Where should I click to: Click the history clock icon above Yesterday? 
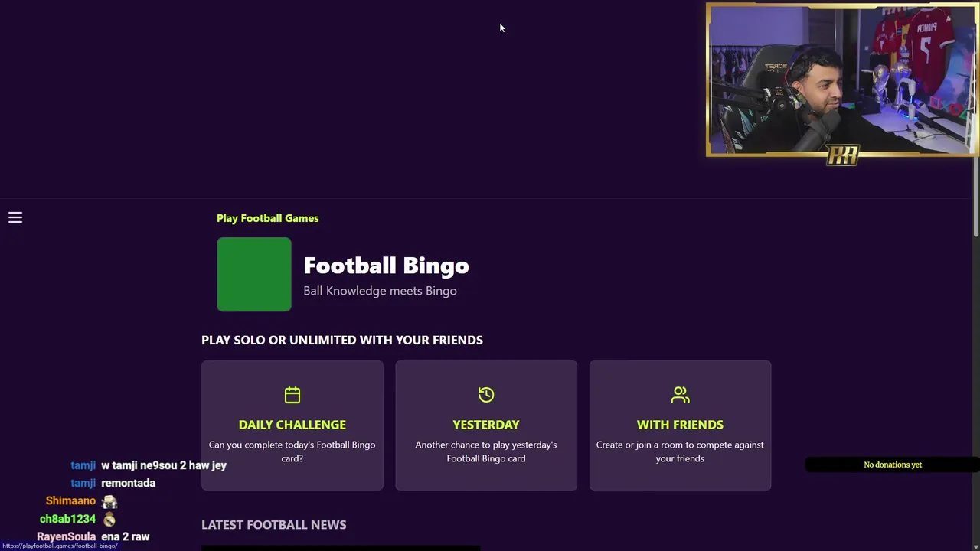tap(486, 395)
